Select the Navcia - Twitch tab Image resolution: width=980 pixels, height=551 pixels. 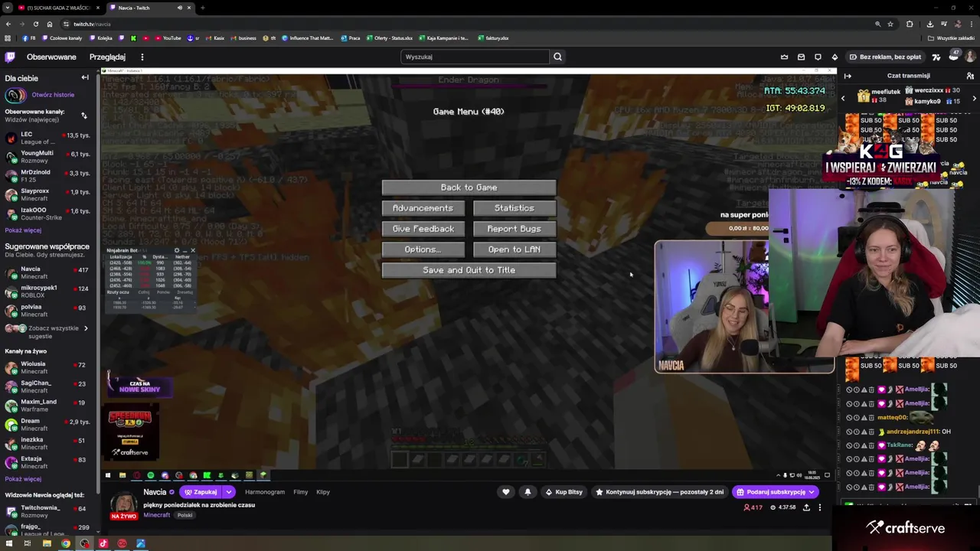click(x=149, y=8)
